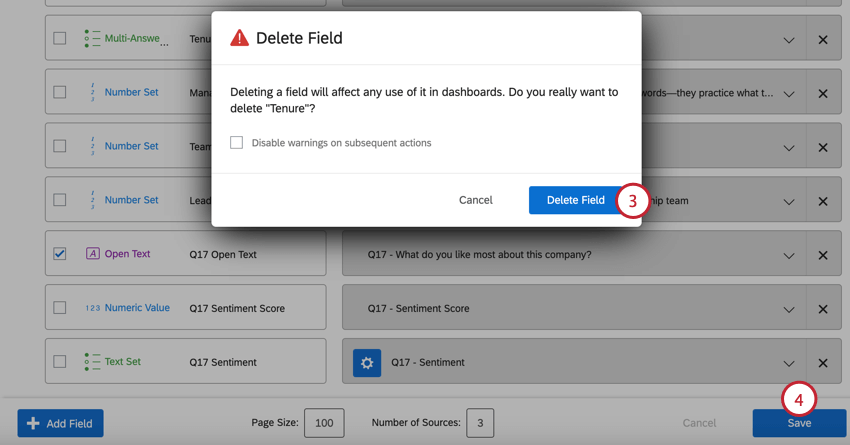Click the red warning triangle icon
This screenshot has width=850, height=445.
pyautogui.click(x=239, y=38)
